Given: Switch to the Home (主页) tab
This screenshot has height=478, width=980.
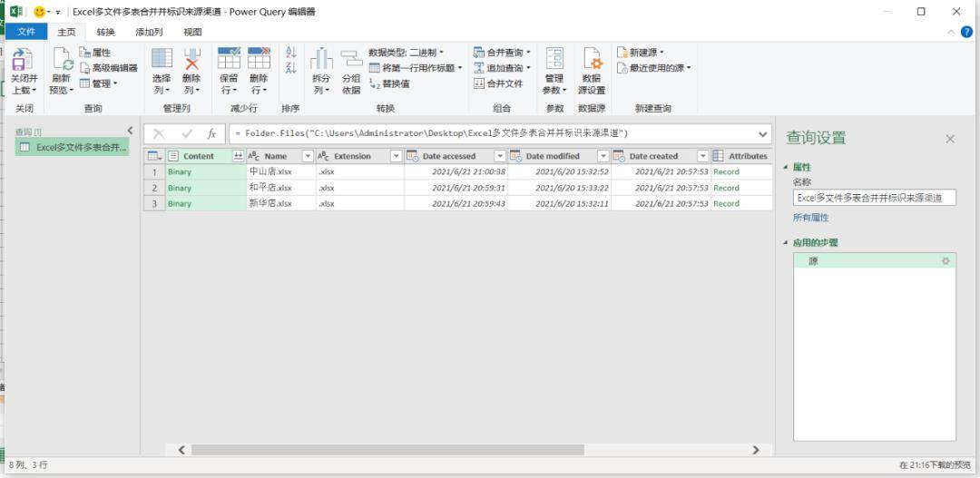Looking at the screenshot, I should (66, 32).
